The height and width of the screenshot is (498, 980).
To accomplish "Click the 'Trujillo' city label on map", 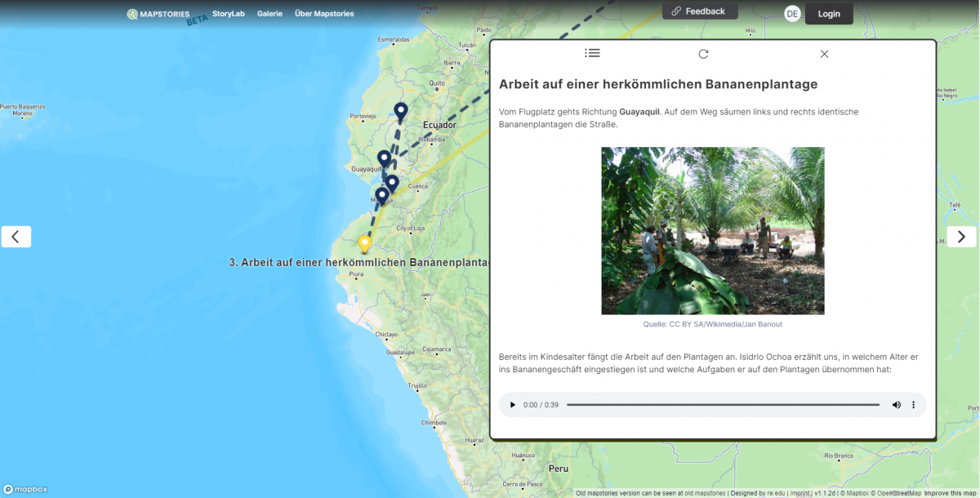I will click(x=417, y=385).
